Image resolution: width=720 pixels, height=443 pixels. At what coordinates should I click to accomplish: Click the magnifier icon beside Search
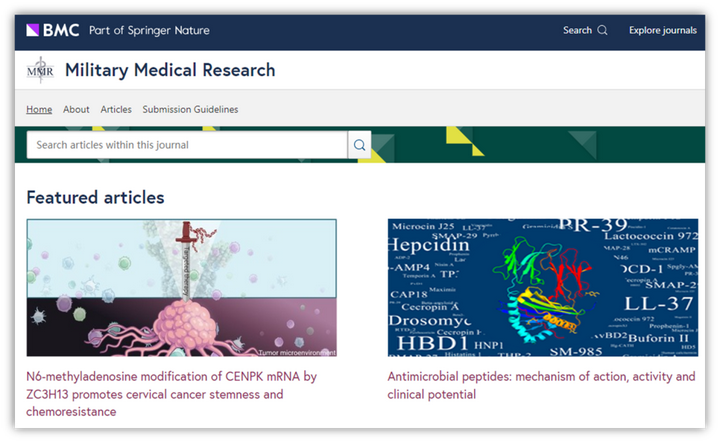[x=602, y=30]
